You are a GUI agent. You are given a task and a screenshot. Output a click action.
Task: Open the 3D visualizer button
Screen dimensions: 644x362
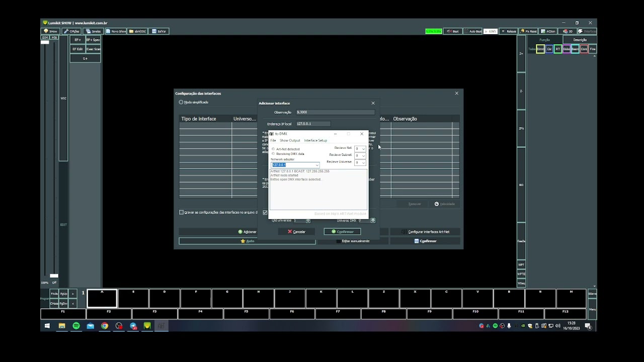(568, 31)
